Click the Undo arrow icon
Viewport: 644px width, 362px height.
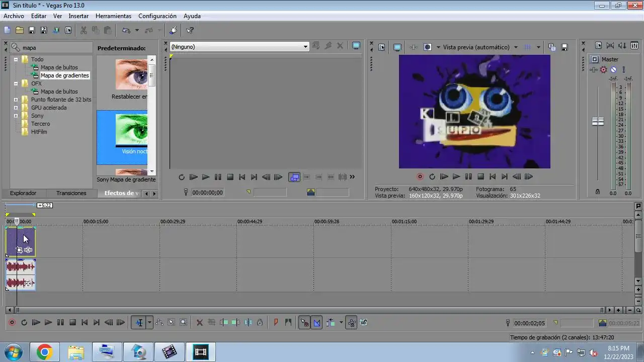click(x=126, y=30)
